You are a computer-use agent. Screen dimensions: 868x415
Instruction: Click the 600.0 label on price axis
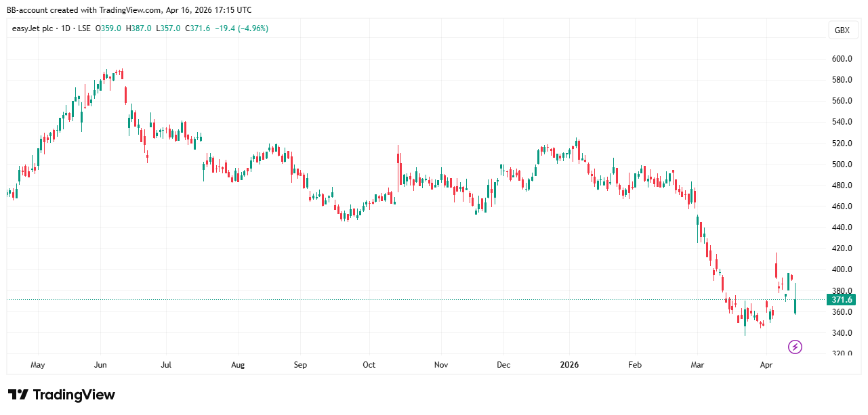(842, 59)
